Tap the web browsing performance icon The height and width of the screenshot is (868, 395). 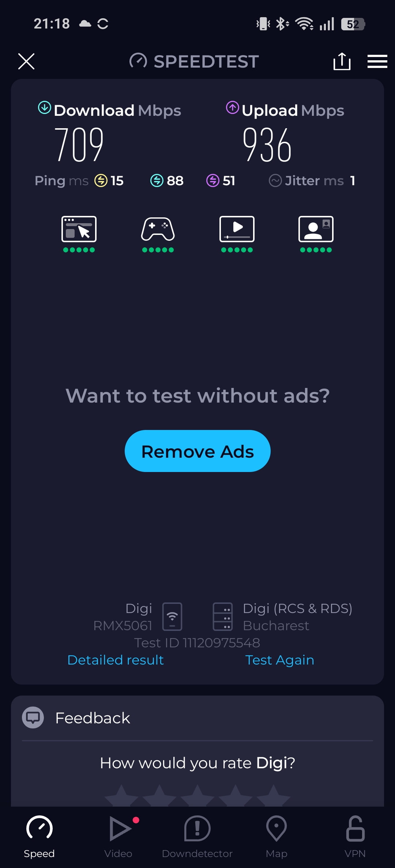pos(79,229)
